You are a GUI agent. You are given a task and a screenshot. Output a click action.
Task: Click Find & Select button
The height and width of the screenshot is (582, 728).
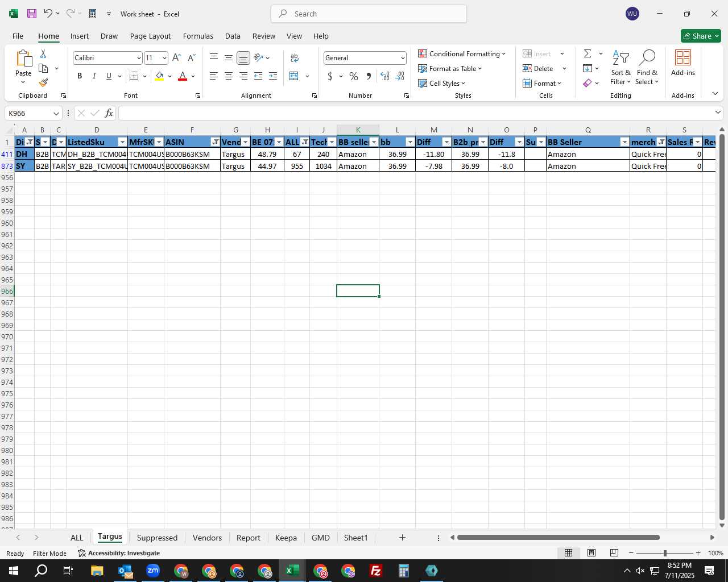coord(647,67)
